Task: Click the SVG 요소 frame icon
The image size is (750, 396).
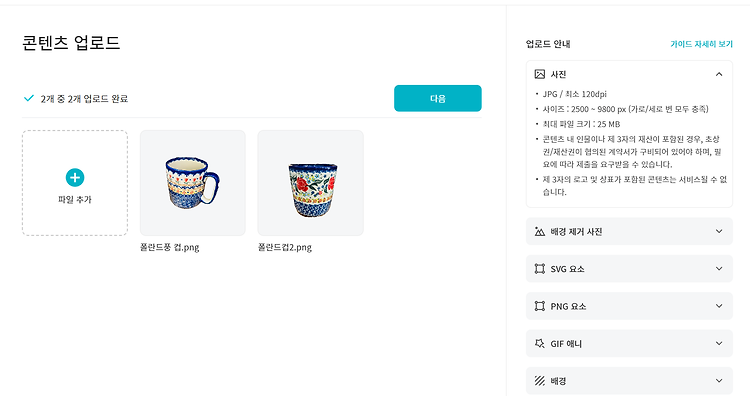Action: point(540,269)
